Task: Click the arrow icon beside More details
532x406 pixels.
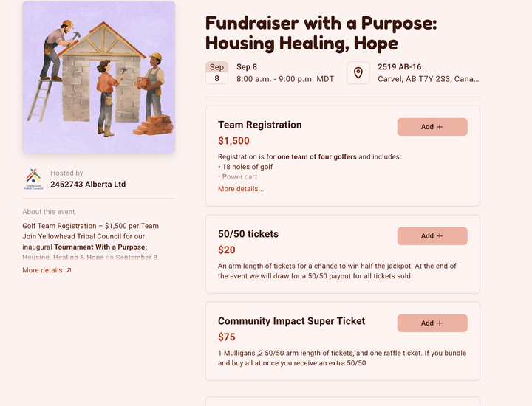Action: [x=69, y=270]
